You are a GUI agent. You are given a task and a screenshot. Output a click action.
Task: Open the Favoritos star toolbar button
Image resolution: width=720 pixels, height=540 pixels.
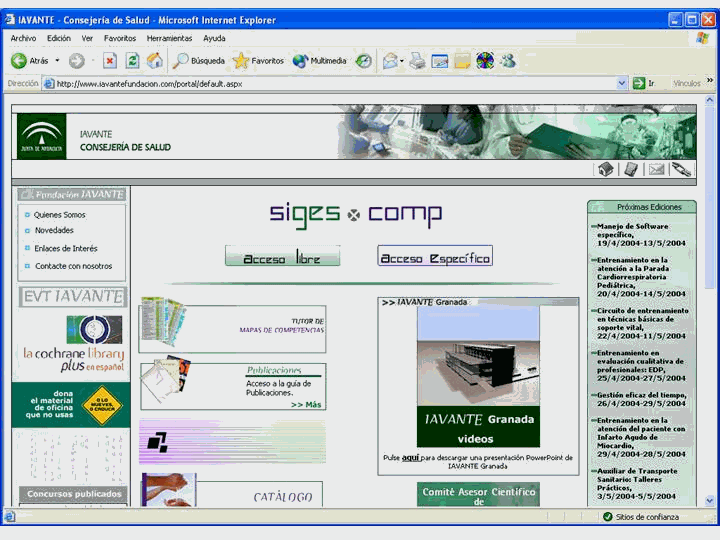click(x=258, y=61)
